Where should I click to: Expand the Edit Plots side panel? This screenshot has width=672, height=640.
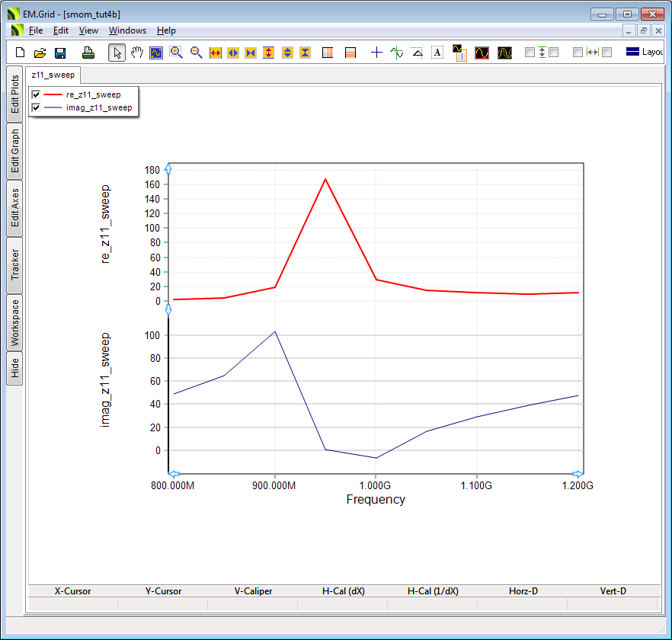click(x=14, y=94)
